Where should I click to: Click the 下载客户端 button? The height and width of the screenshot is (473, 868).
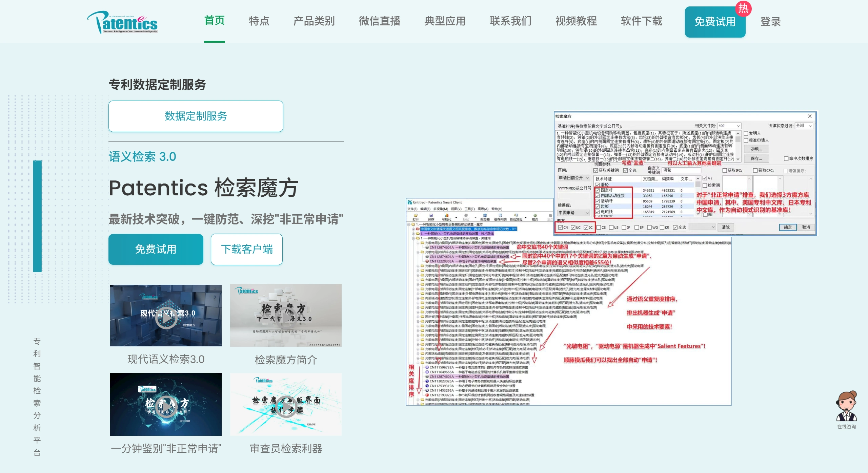(x=246, y=249)
